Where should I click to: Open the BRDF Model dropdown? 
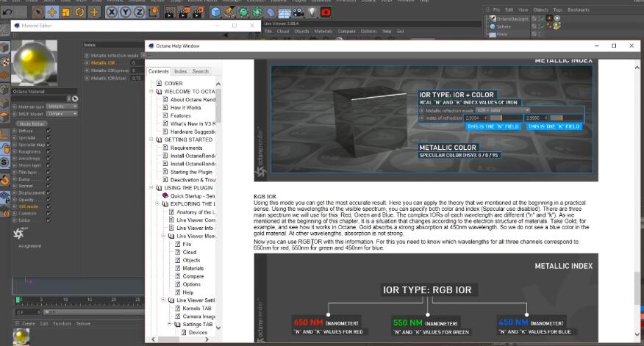[x=62, y=114]
